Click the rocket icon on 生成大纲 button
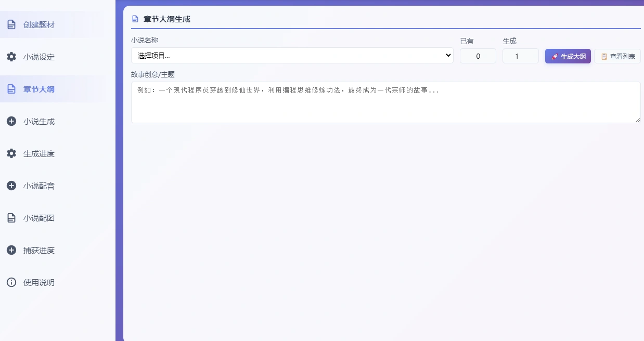This screenshot has height=341, width=644. coord(553,56)
